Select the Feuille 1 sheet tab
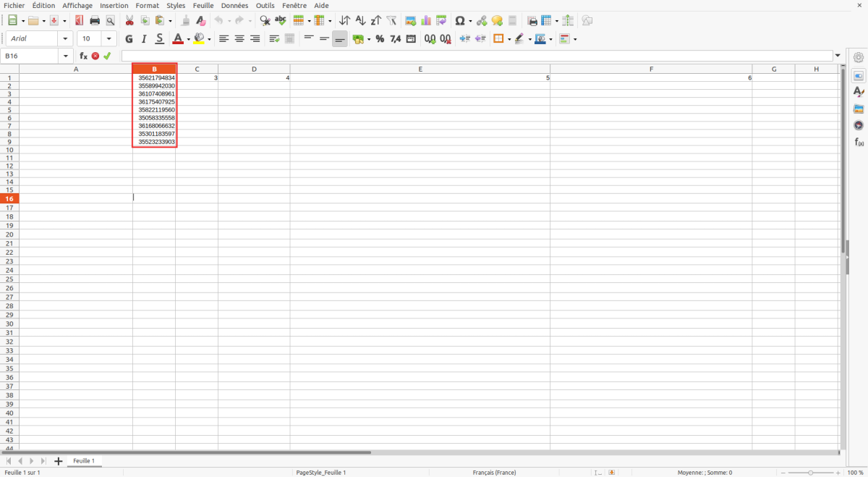868x477 pixels. coord(84,461)
